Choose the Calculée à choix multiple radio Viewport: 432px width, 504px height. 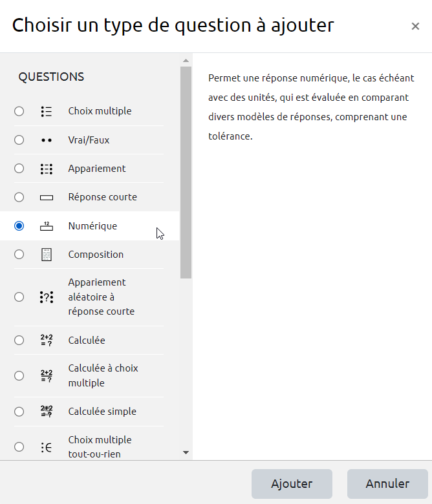click(x=19, y=376)
